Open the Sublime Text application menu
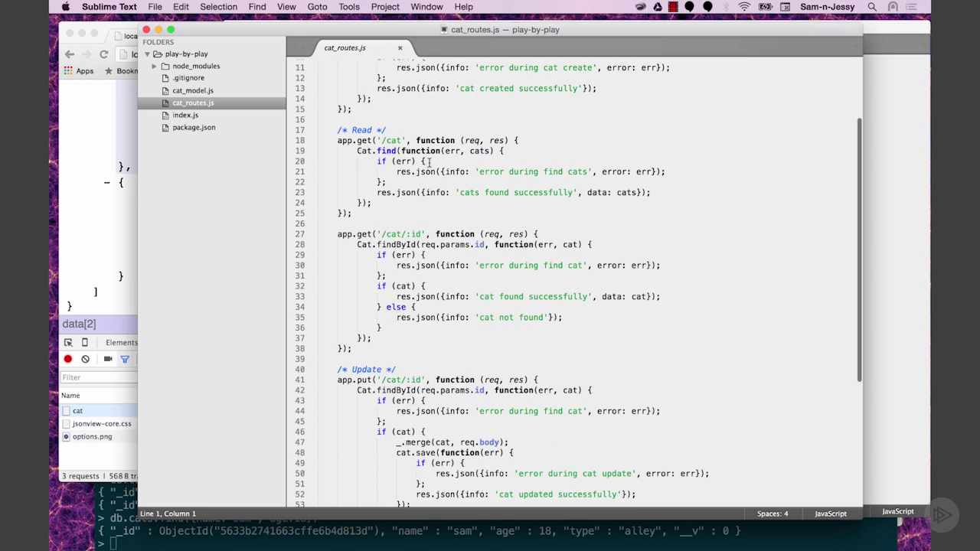The image size is (980, 551). click(109, 7)
